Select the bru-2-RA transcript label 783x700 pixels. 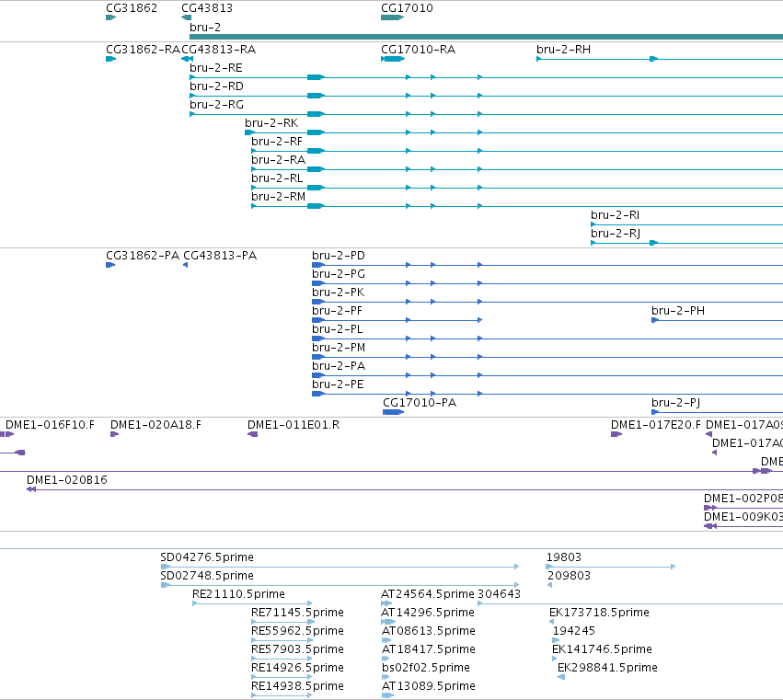(278, 160)
